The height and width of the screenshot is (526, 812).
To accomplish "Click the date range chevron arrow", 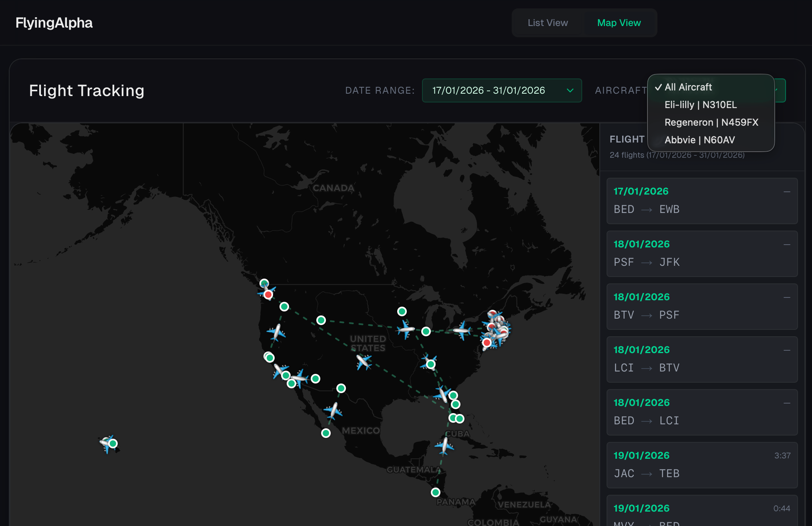I will tap(570, 90).
